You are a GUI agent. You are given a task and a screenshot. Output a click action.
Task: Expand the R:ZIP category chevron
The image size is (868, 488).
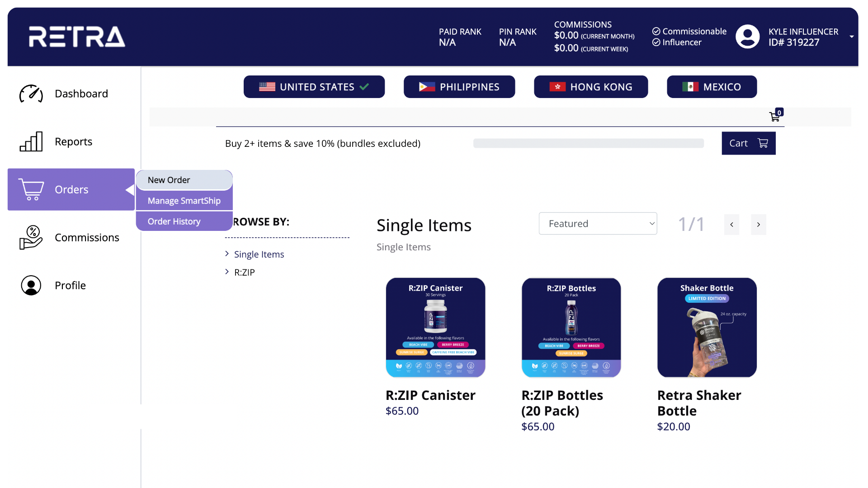click(227, 272)
